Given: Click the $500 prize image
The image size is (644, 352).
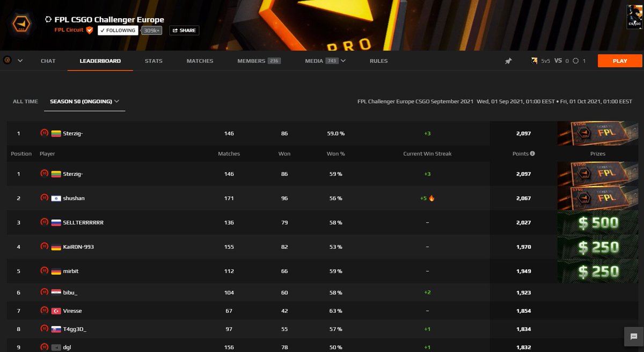Looking at the screenshot, I should coord(597,222).
